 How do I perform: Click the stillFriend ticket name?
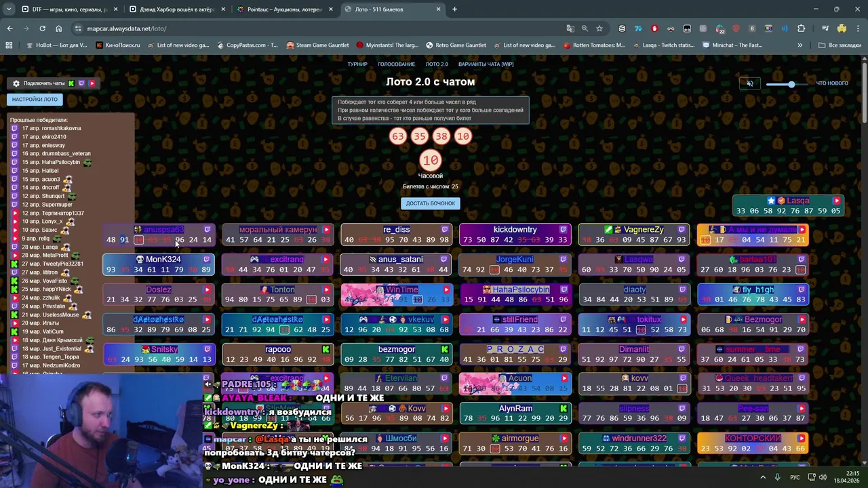520,319
